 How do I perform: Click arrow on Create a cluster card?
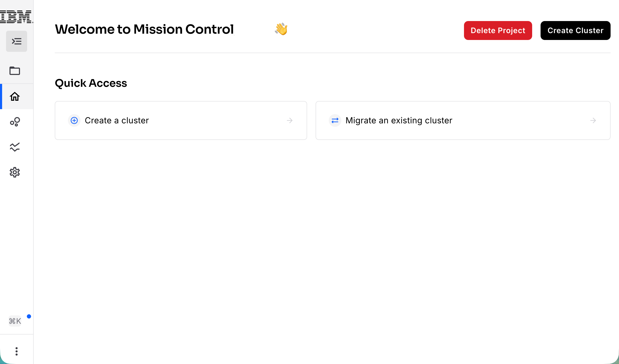point(290,120)
